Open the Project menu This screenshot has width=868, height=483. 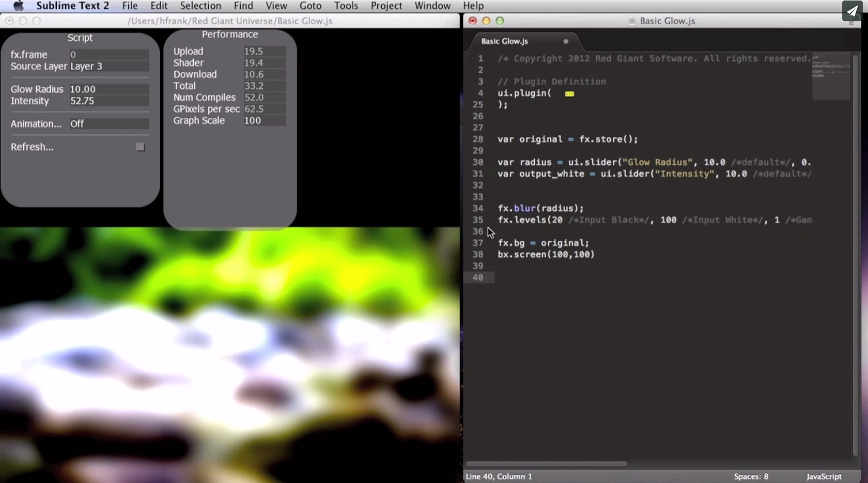[386, 6]
